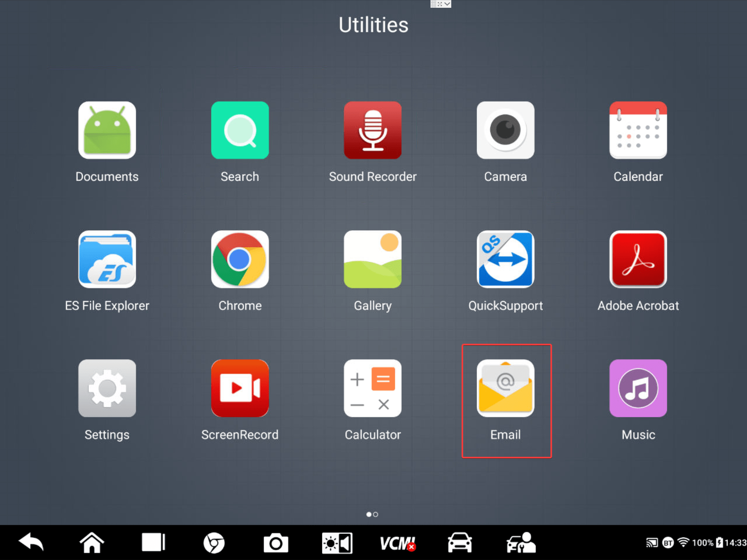Tap the Back arrow in navigation bar
Viewport: 747px width, 560px height.
31,543
